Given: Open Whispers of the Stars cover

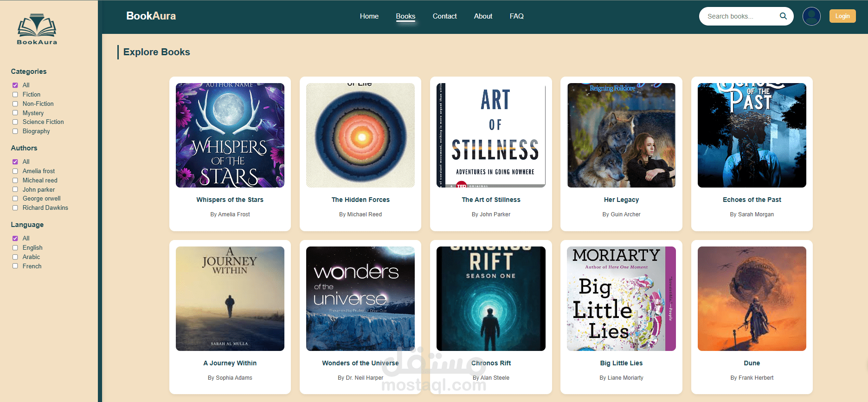Looking at the screenshot, I should point(230,135).
